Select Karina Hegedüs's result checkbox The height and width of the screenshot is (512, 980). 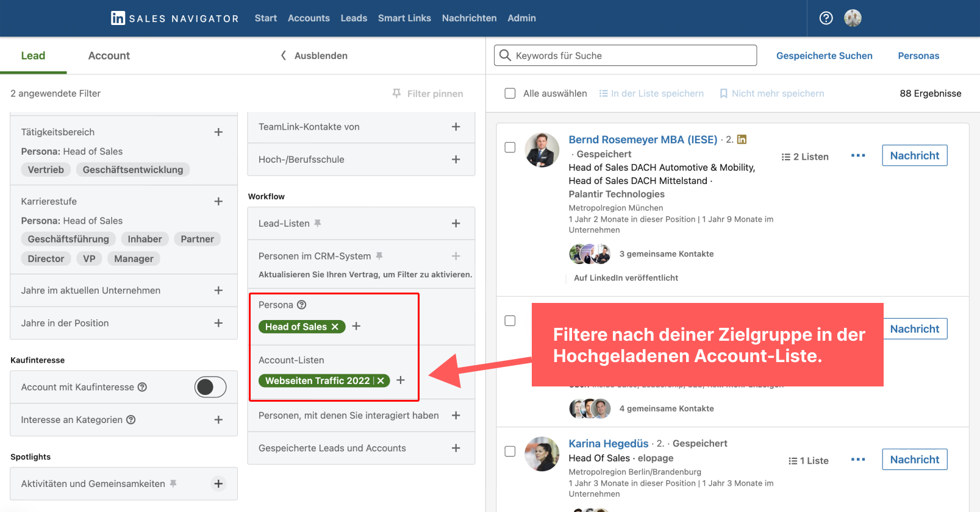[x=510, y=452]
